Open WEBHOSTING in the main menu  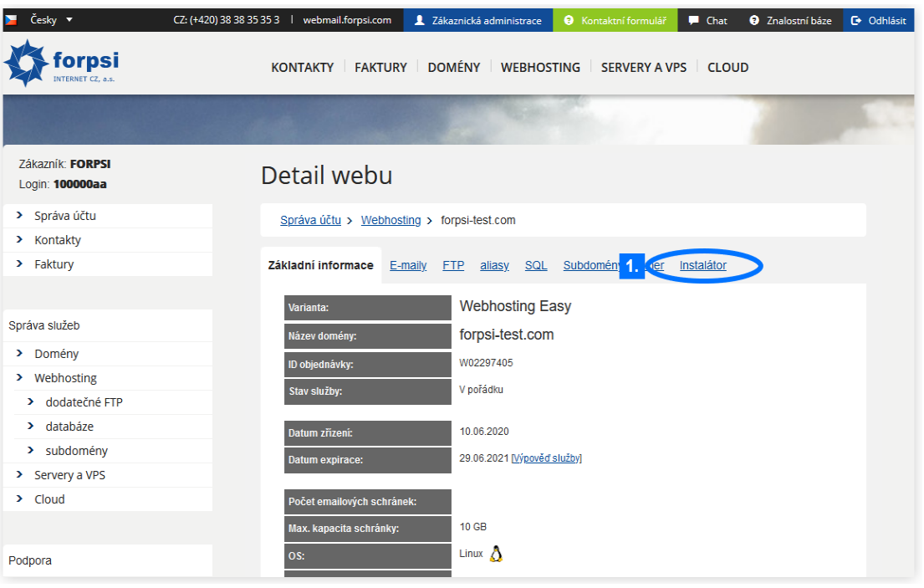click(540, 68)
